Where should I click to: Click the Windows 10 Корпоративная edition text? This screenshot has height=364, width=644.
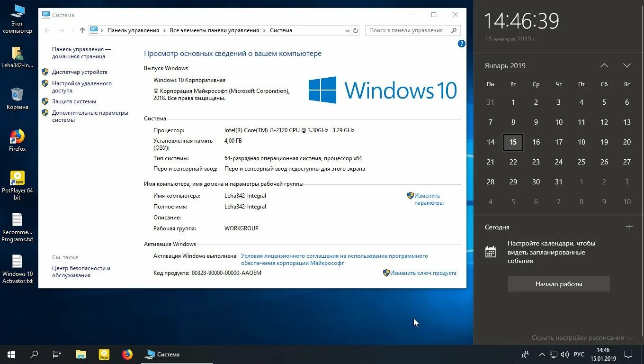[189, 80]
